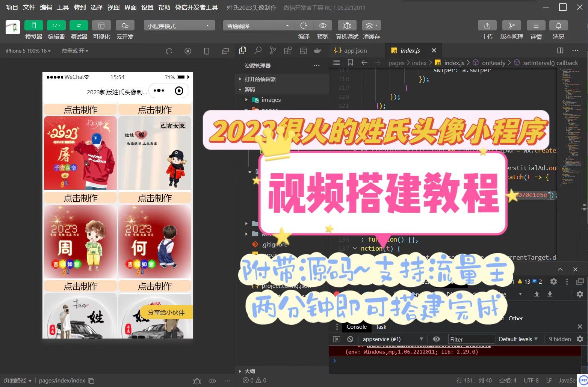
Task: Open the iPhone 5 device dropdown
Action: [x=28, y=51]
